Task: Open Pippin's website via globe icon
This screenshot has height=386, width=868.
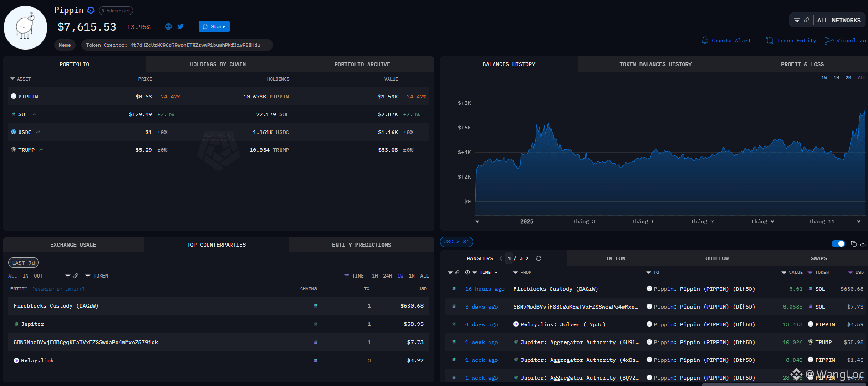Action: coord(168,26)
